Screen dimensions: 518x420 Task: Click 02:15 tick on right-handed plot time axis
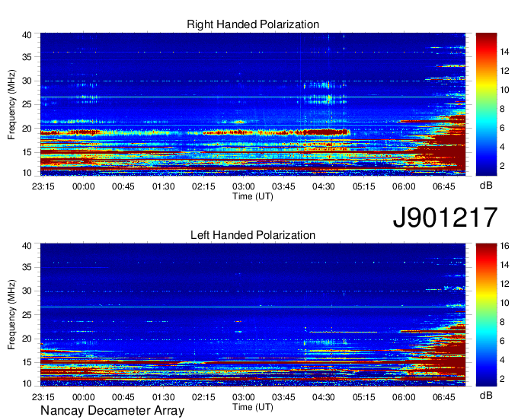point(203,186)
